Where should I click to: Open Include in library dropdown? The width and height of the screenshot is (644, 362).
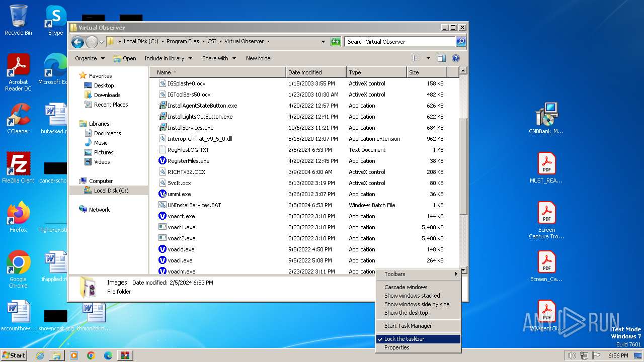point(168,58)
